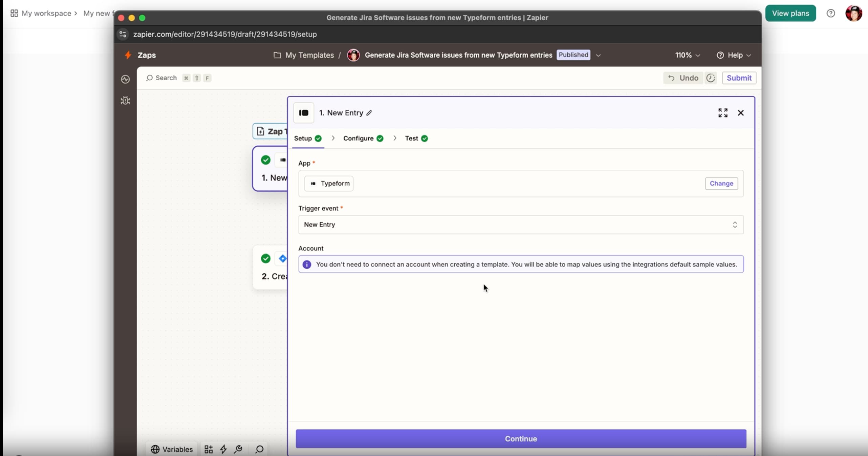Click the info icon in Account notice

307,264
